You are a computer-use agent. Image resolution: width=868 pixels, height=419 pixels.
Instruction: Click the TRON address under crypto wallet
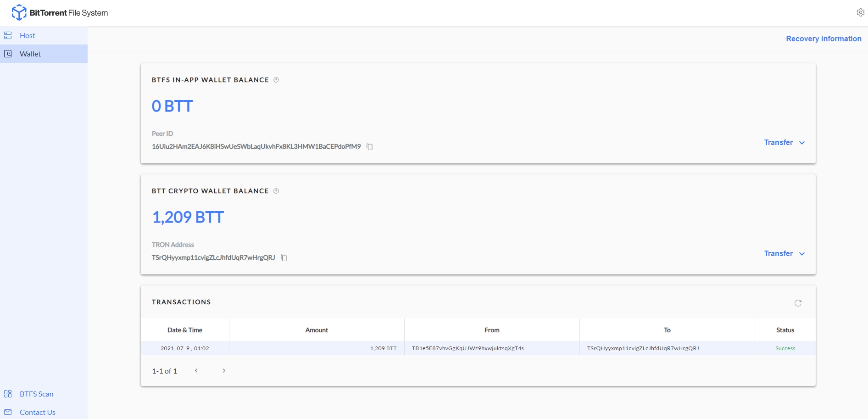pyautogui.click(x=213, y=257)
